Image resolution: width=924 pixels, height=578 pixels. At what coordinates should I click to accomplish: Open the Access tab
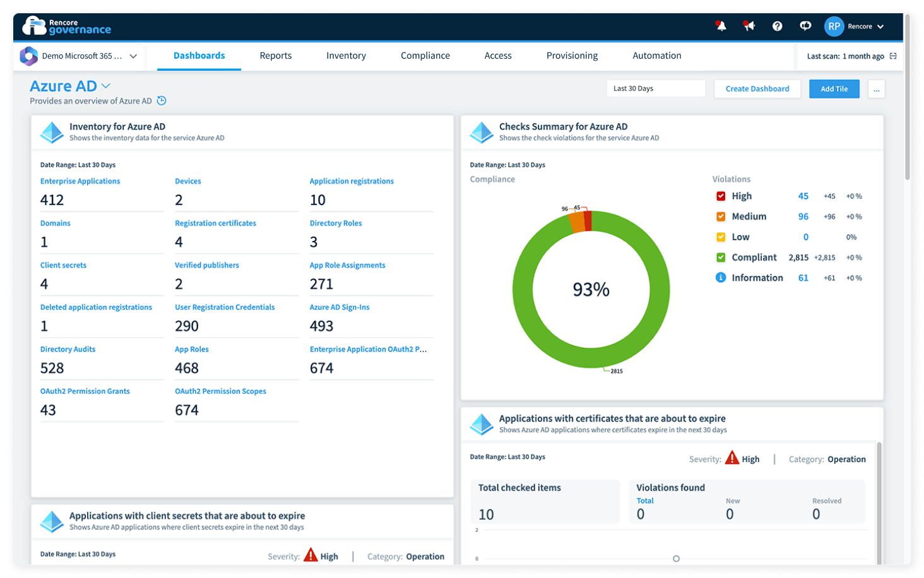pos(498,56)
